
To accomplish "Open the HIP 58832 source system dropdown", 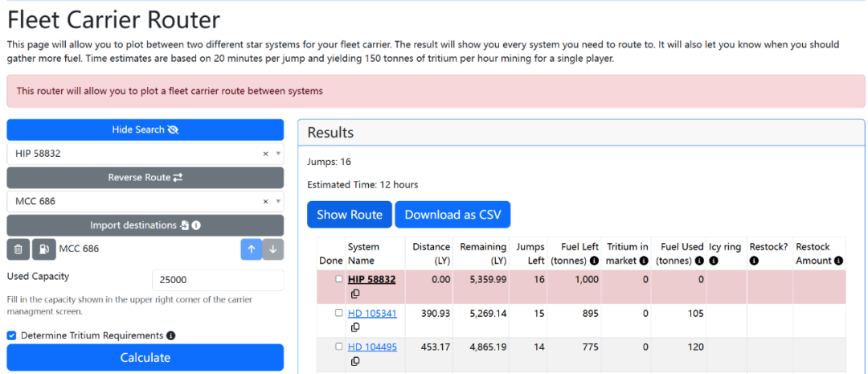I will click(278, 154).
